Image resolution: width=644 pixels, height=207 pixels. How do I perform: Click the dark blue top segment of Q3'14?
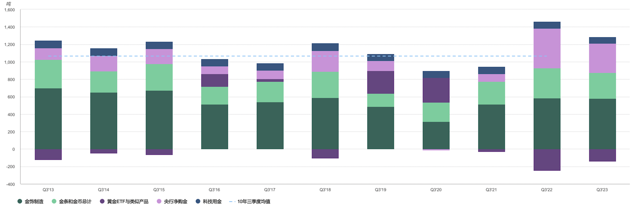[104, 52]
